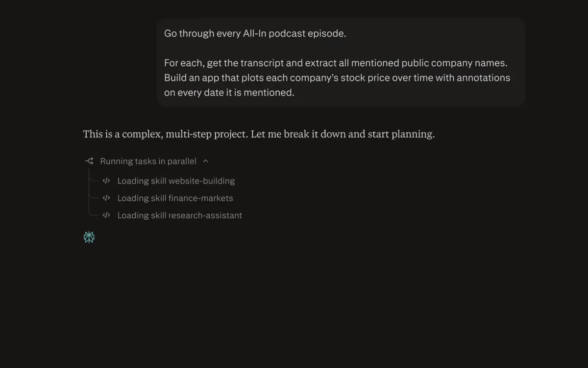
Task: Click the assistant reply about complex multi-step project
Action: pos(259,134)
